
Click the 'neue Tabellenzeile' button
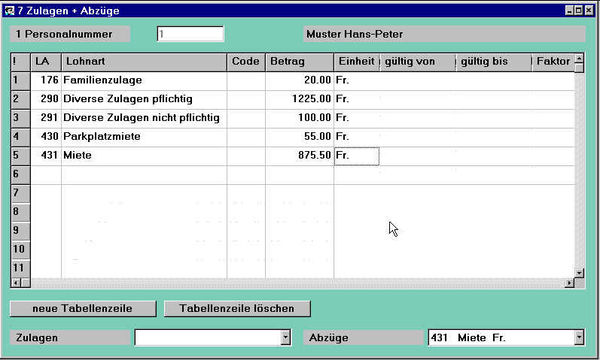pos(83,309)
